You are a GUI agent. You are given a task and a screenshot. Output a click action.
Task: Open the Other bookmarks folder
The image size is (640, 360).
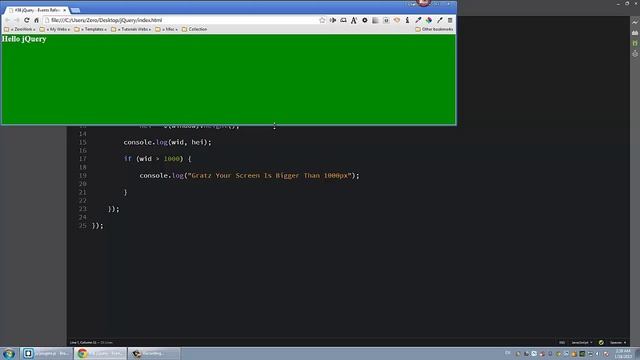(x=434, y=29)
